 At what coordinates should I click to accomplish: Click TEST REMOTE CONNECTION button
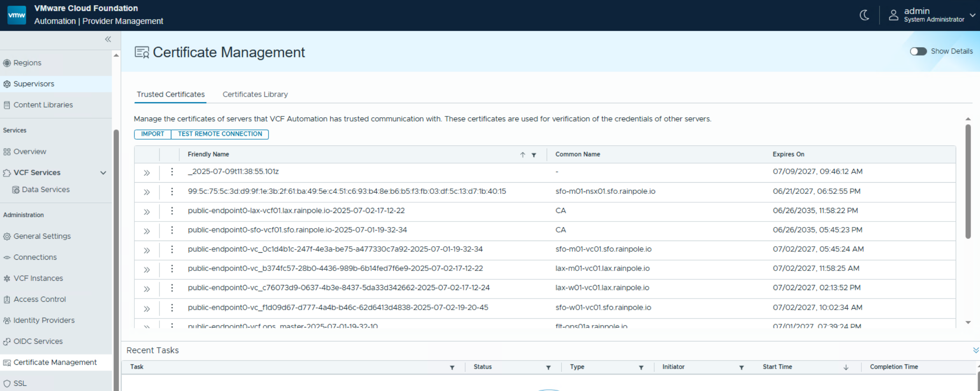tap(220, 134)
